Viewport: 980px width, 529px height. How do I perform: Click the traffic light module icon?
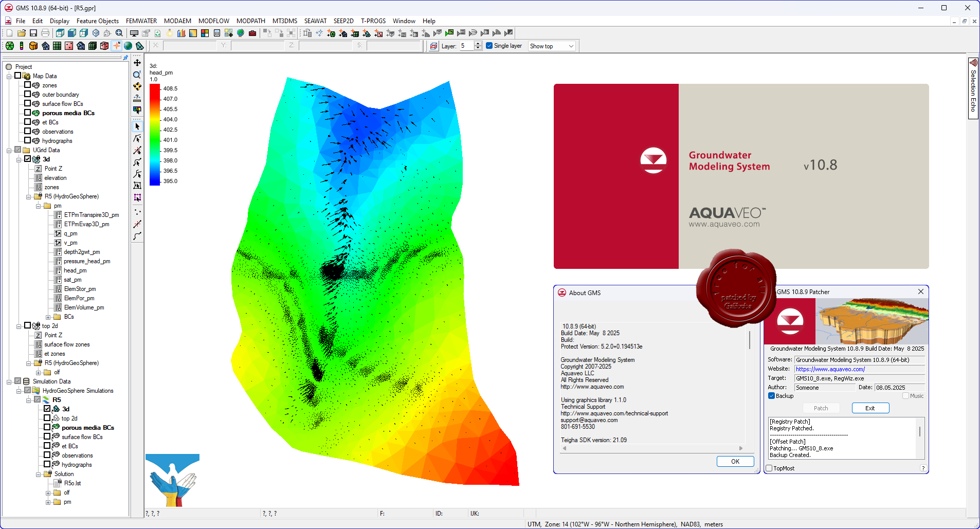tap(21, 46)
